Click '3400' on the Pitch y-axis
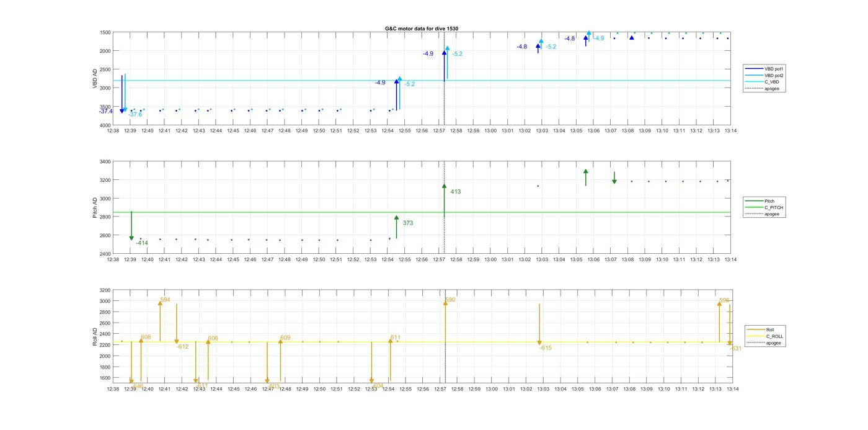 point(105,162)
